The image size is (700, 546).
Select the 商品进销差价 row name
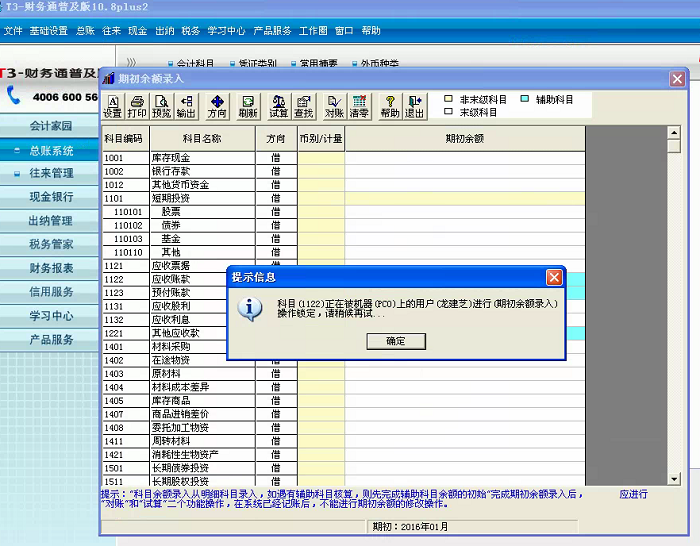tap(180, 414)
